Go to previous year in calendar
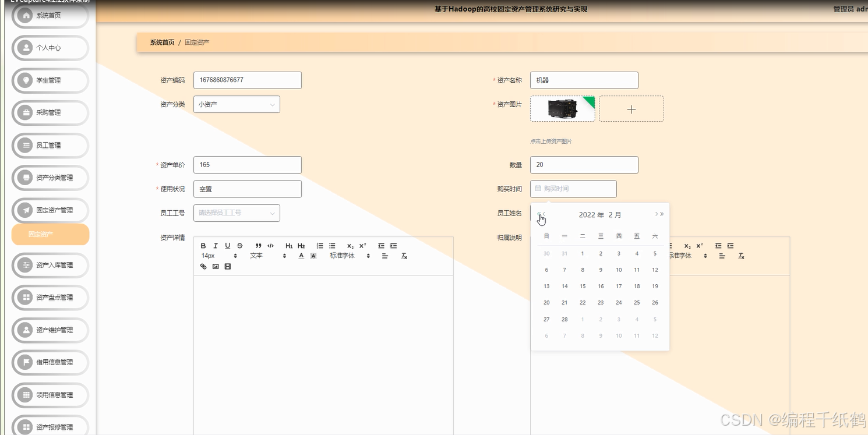The image size is (868, 435). [x=539, y=214]
